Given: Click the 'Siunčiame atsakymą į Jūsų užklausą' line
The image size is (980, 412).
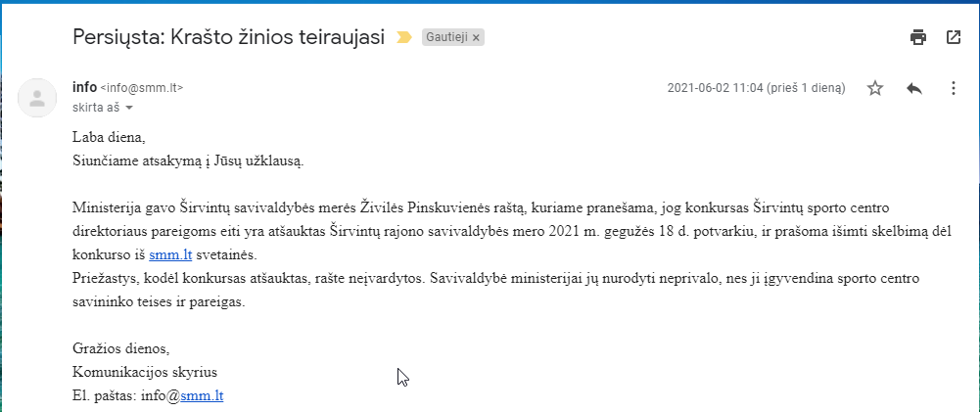Looking at the screenshot, I should [188, 160].
